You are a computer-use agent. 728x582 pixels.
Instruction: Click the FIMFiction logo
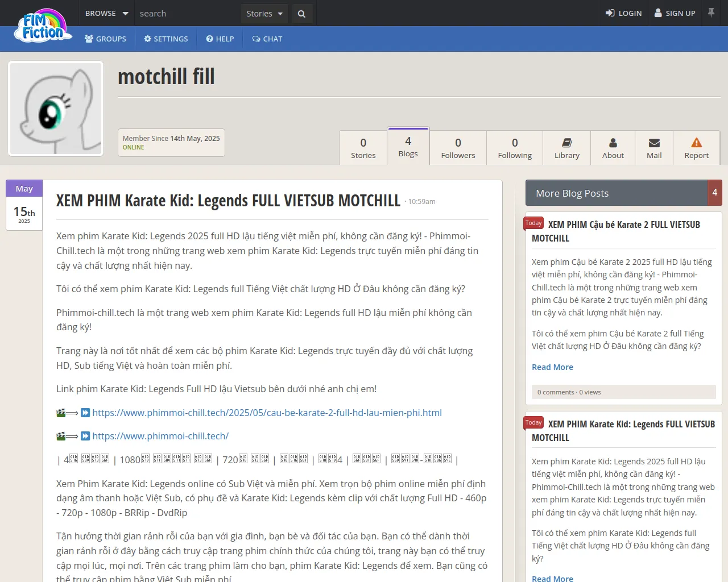pyautogui.click(x=43, y=26)
